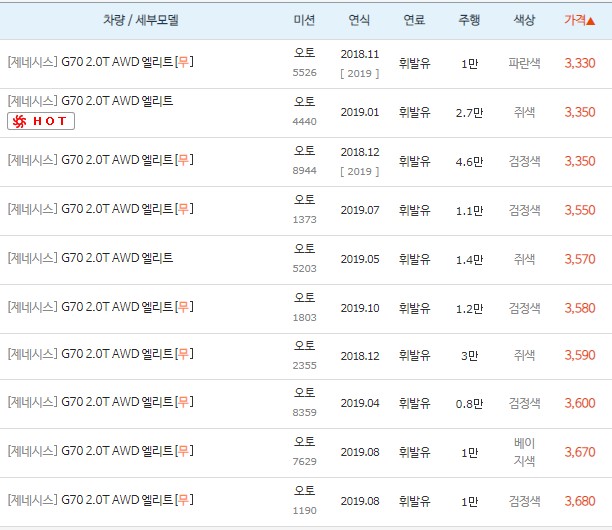Screen dimensions: 612x530
Task: Click the 2019.07 year cell
Action: click(359, 210)
